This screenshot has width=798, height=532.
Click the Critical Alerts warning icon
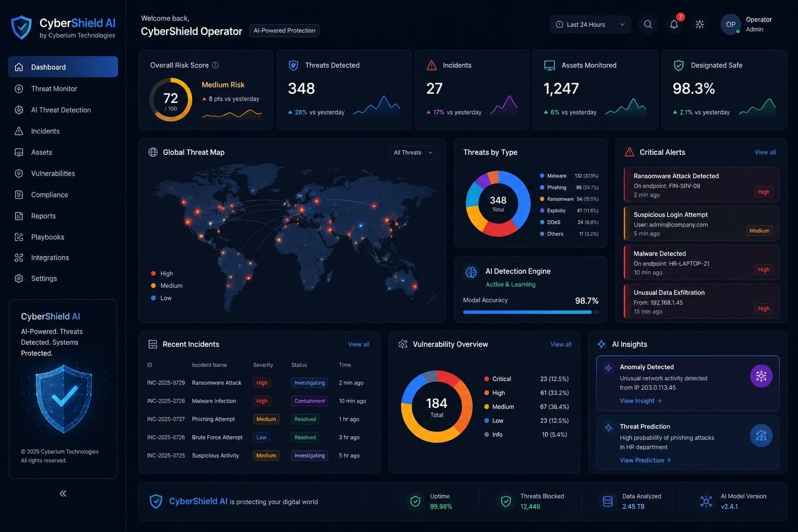click(629, 152)
